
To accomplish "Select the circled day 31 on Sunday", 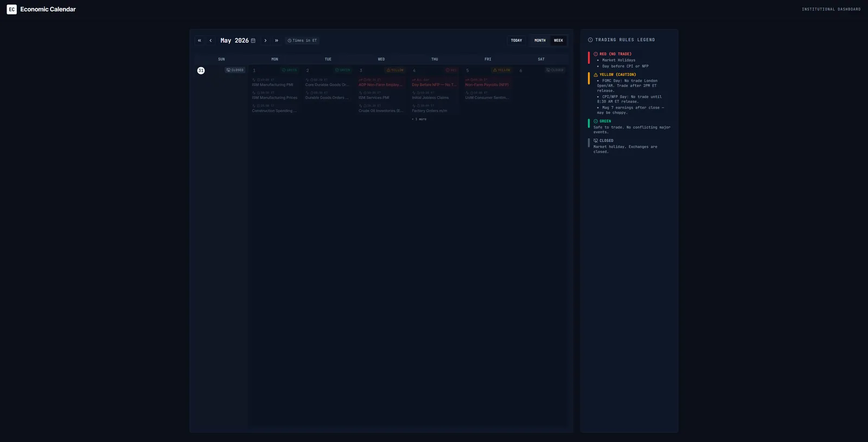I will click(x=201, y=71).
